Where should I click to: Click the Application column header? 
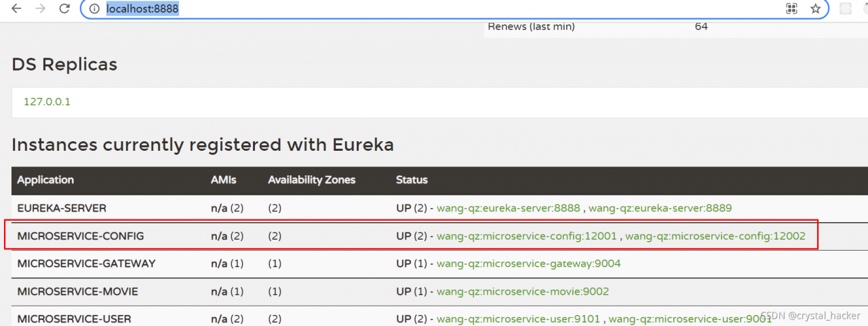[45, 180]
